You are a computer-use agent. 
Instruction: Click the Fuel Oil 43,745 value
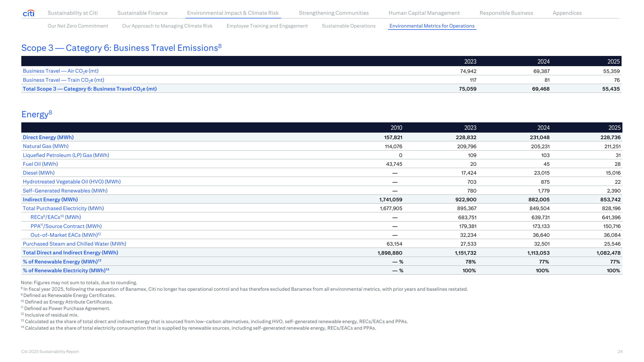394,164
